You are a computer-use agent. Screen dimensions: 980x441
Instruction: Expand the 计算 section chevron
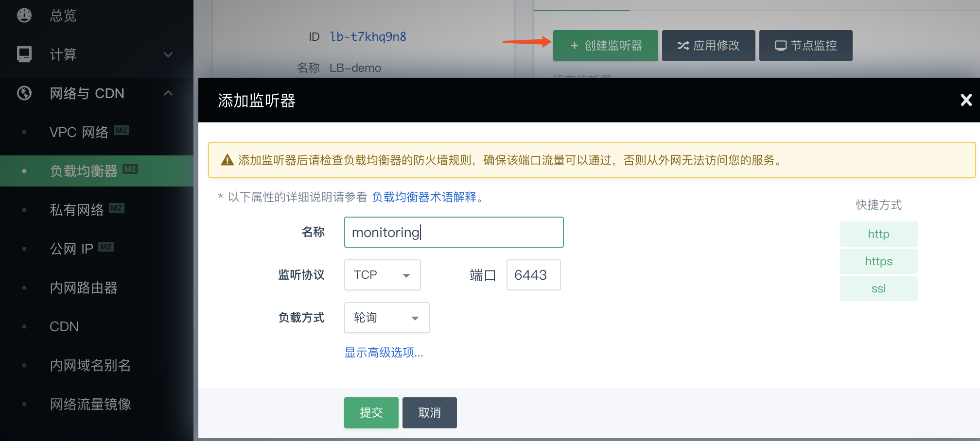pos(168,54)
